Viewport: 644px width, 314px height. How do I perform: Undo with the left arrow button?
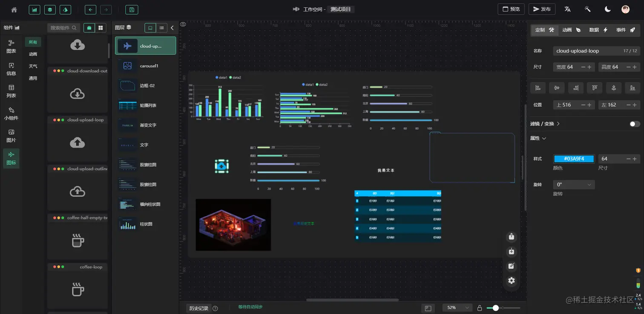90,9
